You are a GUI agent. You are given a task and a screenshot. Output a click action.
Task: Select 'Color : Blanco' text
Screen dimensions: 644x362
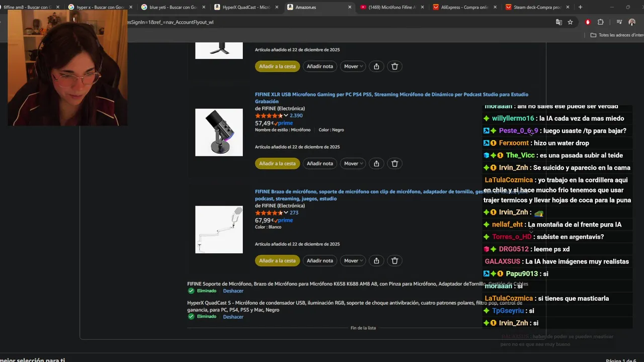pos(268,227)
